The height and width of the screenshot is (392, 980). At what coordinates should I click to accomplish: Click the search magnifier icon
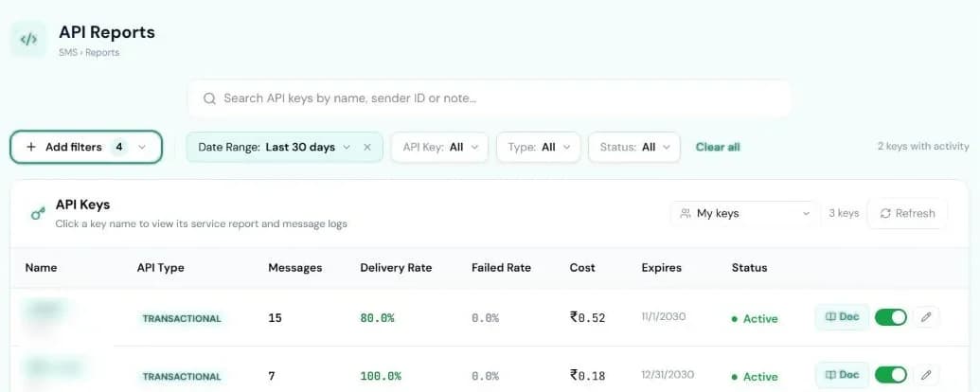click(210, 98)
